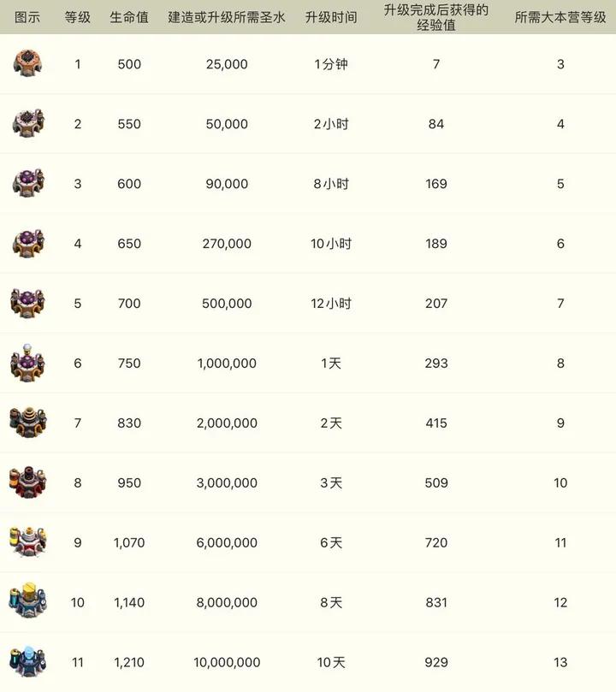Click the 929 experience value cell

(x=436, y=662)
